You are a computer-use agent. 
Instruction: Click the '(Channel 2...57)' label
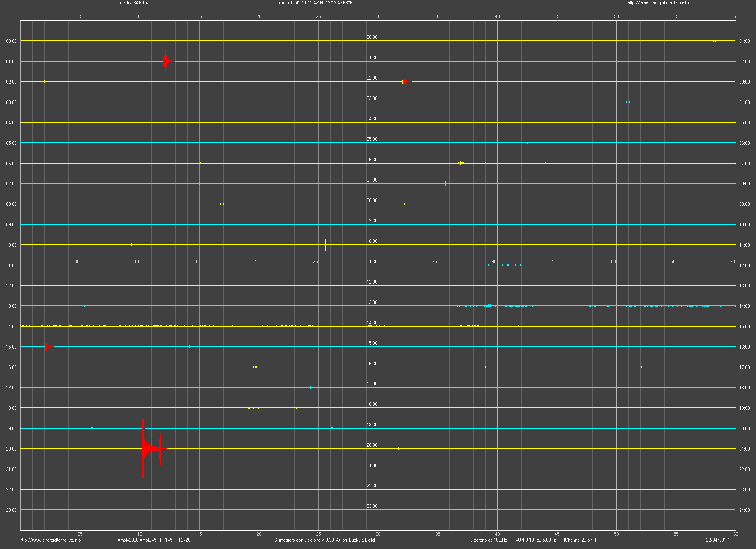(x=579, y=540)
